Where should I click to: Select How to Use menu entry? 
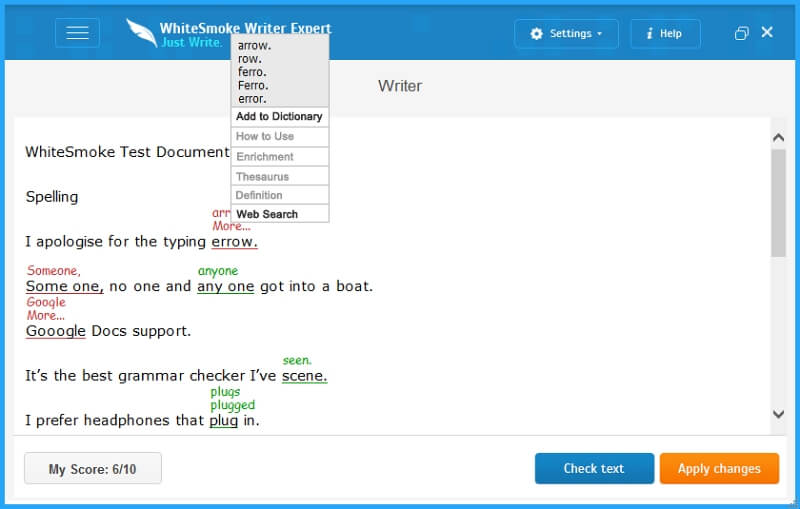[x=280, y=137]
